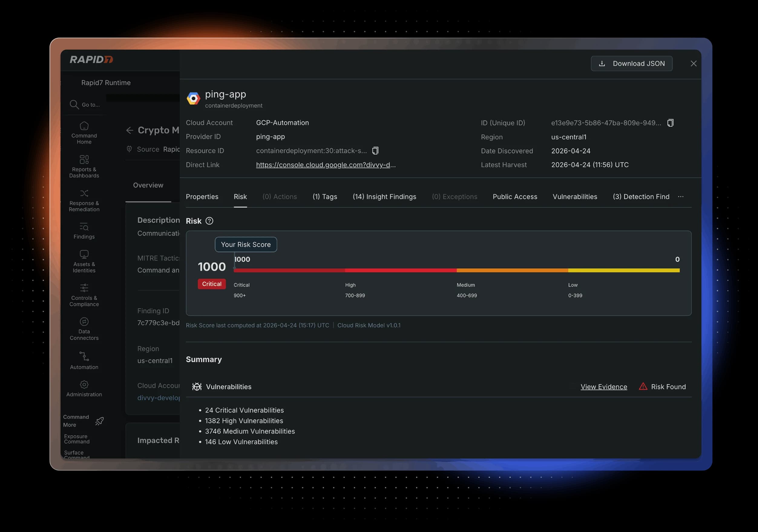Click the divvy-develop cloud account link

pyautogui.click(x=159, y=398)
